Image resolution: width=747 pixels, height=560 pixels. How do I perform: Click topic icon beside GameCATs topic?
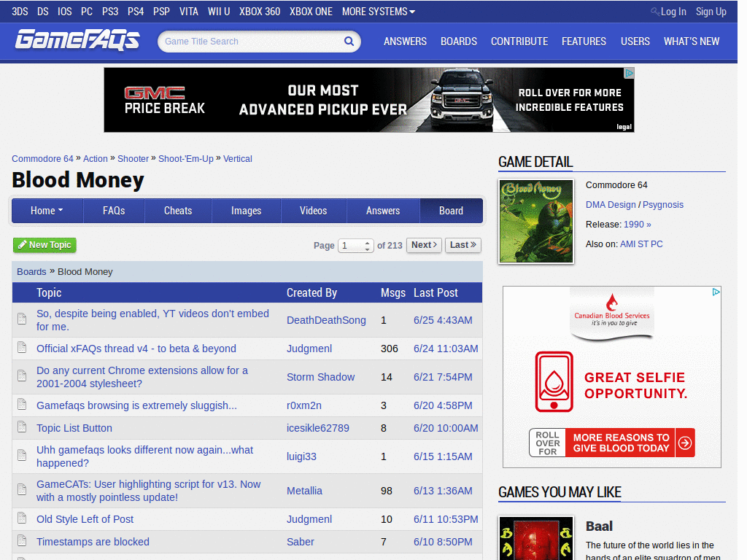[x=22, y=489]
